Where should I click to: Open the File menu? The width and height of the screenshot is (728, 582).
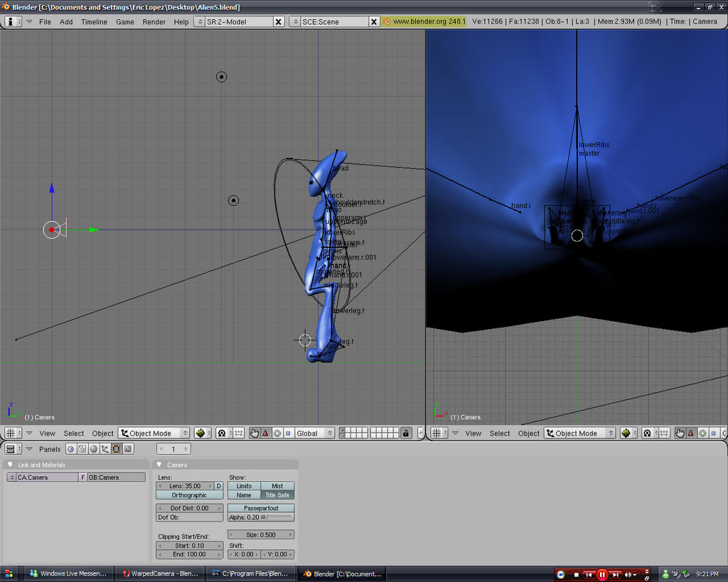tap(45, 22)
